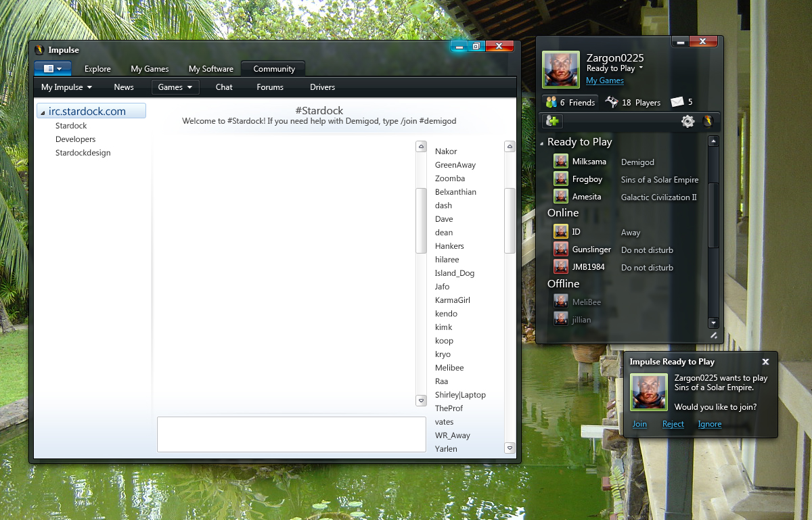Click the Add Friend icon

point(553,121)
